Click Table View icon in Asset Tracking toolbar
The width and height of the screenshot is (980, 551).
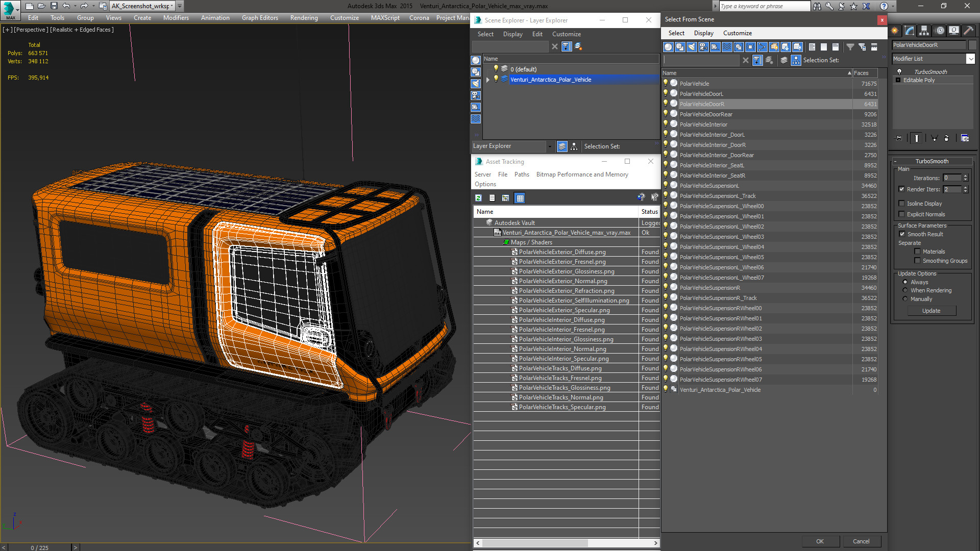tap(520, 198)
